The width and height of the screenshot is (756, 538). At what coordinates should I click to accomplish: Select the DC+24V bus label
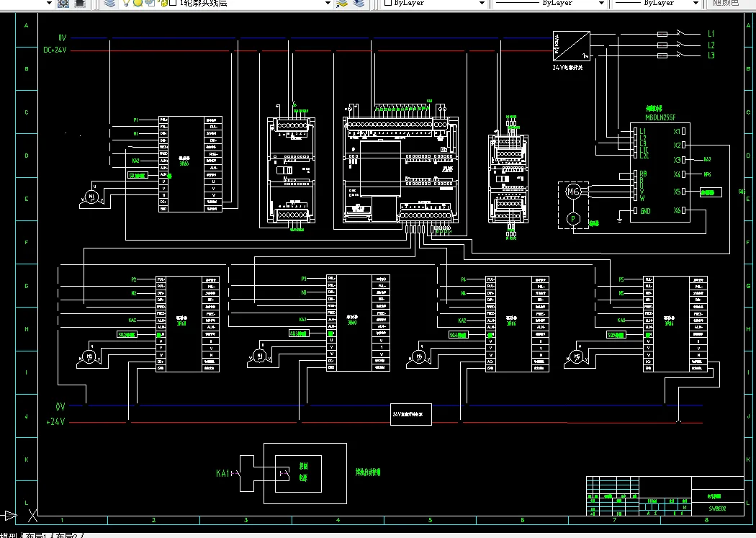tap(55, 50)
